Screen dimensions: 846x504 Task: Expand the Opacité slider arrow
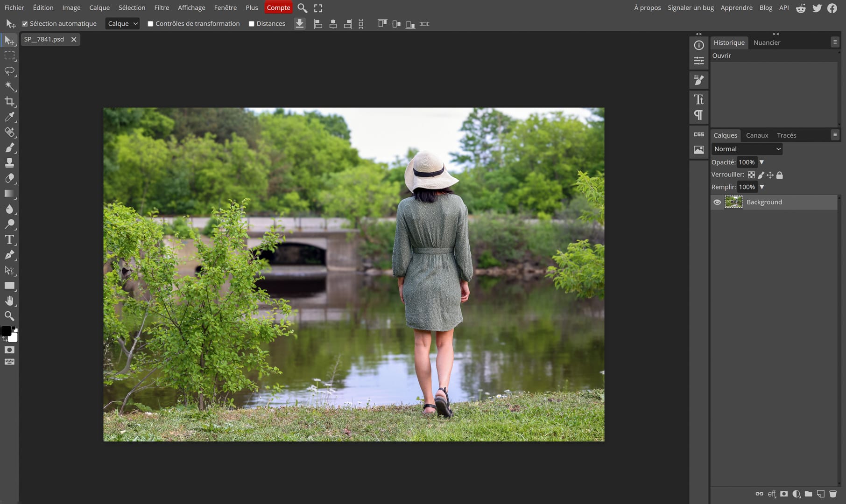(x=761, y=162)
